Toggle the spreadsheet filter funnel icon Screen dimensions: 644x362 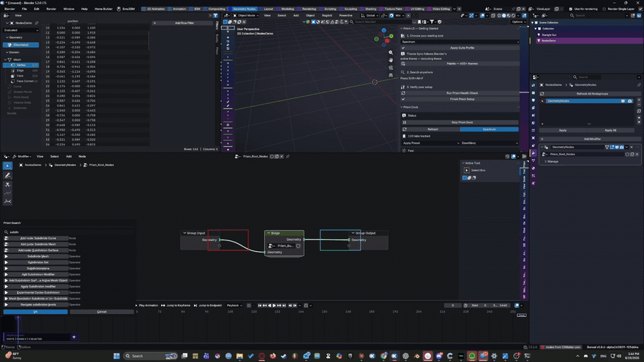tap(215, 16)
